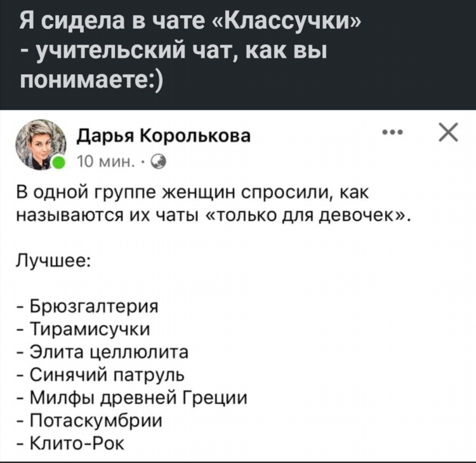Viewport: 476px width, 463px height.
Task: Open the author name Дарья Королькова link
Action: 164,136
